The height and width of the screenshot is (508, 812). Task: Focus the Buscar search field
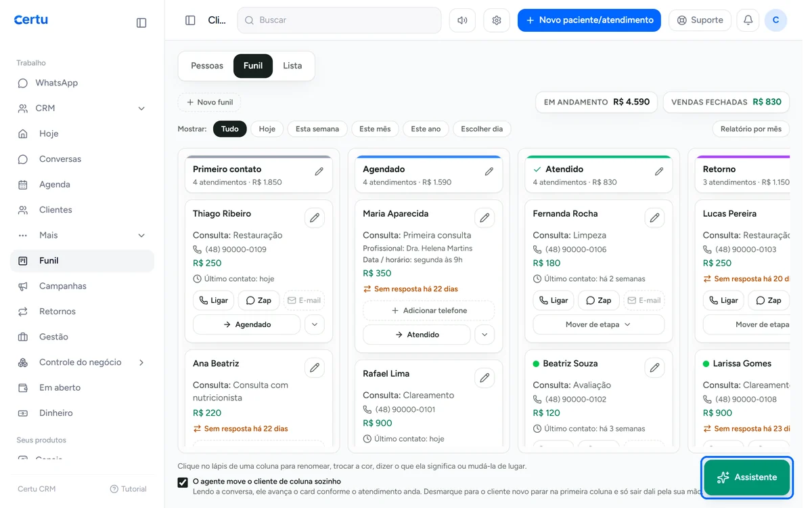coord(339,20)
